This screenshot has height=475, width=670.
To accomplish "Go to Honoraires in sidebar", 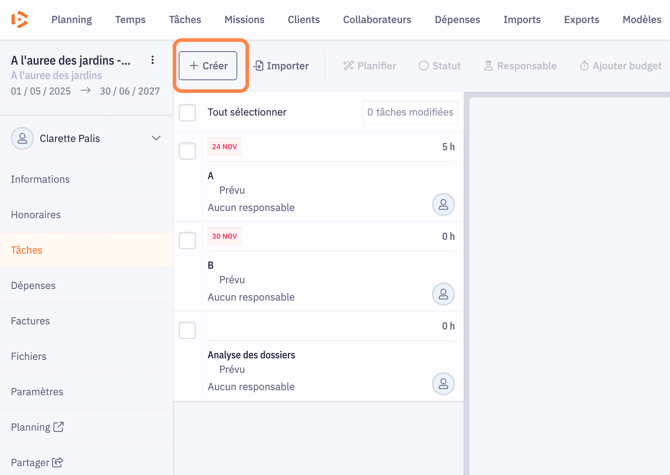I will pyautogui.click(x=36, y=215).
